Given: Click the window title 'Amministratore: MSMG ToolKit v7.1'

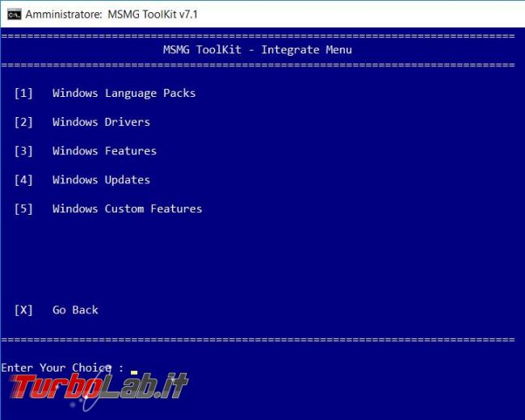Looking at the screenshot, I should [x=111, y=15].
